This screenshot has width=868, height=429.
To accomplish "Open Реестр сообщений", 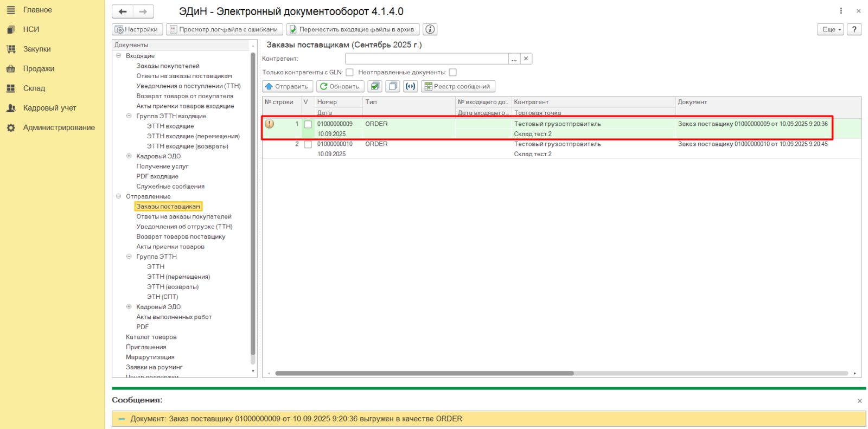I will tap(458, 86).
